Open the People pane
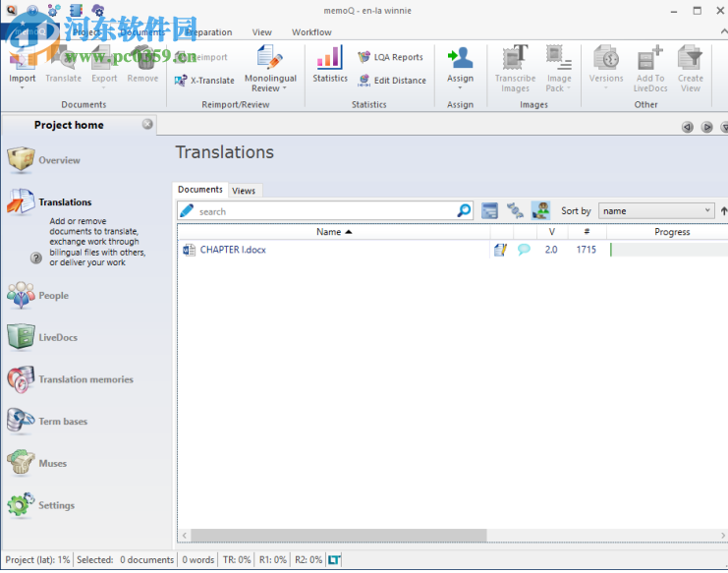The width and height of the screenshot is (728, 573). click(38, 295)
